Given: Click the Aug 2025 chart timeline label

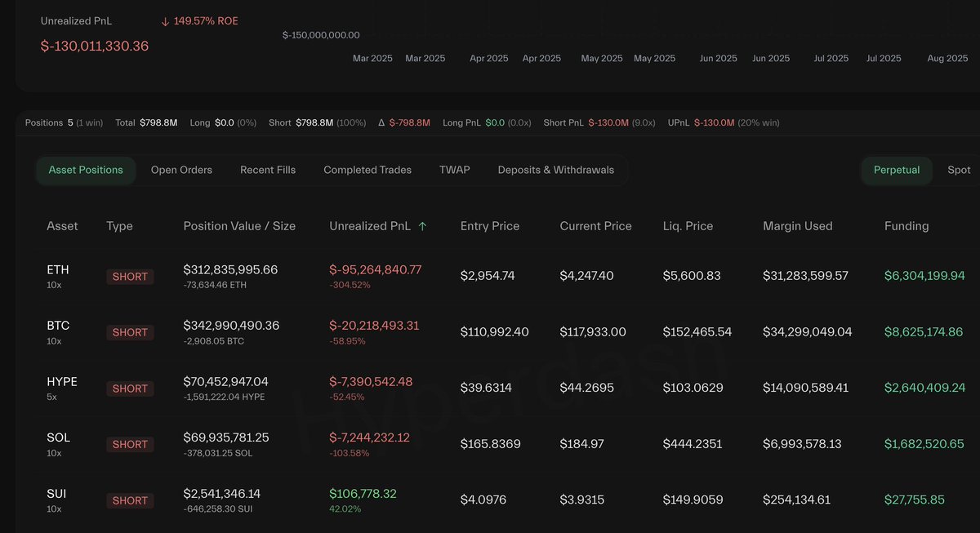Looking at the screenshot, I should pyautogui.click(x=947, y=58).
